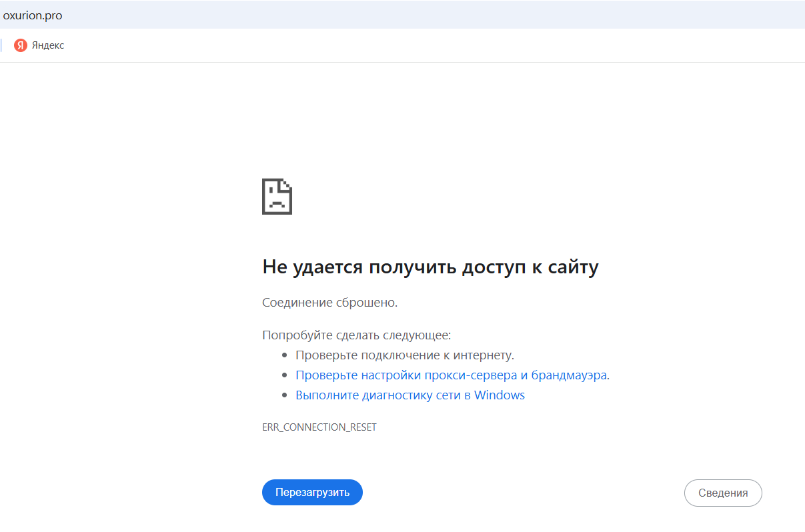Click the folded page corner in the error icon

pos(286,185)
